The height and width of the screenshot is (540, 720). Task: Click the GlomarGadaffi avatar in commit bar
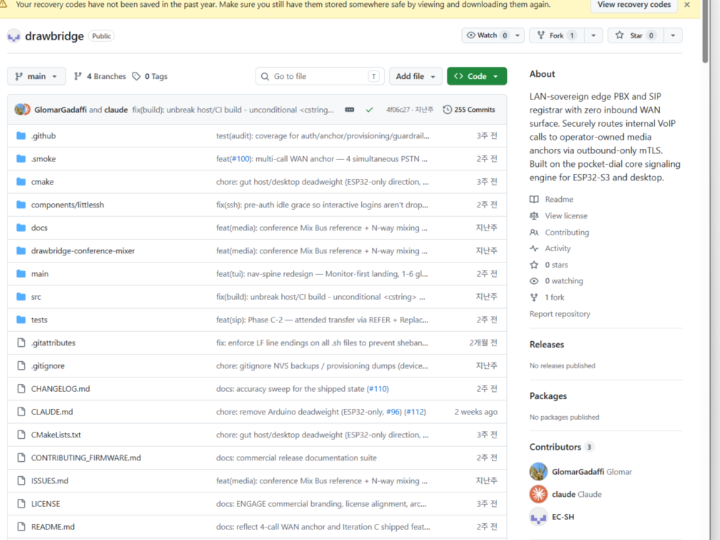22,110
